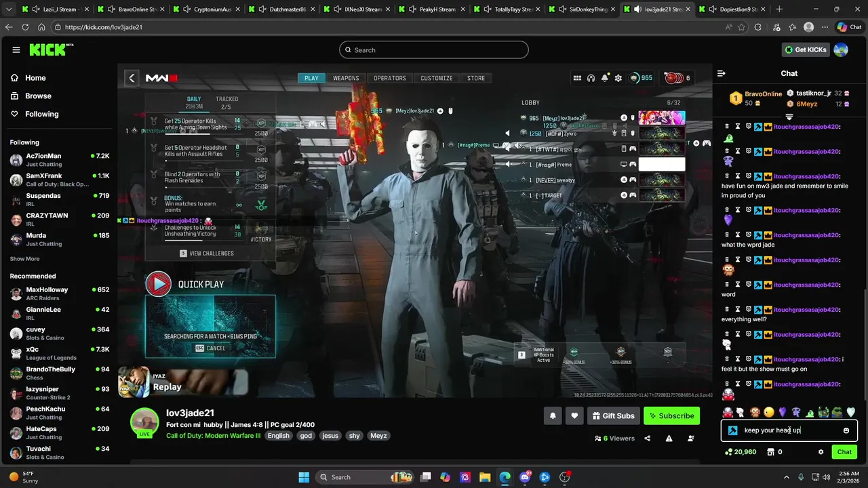
Task: Refresh the page
Action: click(25, 27)
